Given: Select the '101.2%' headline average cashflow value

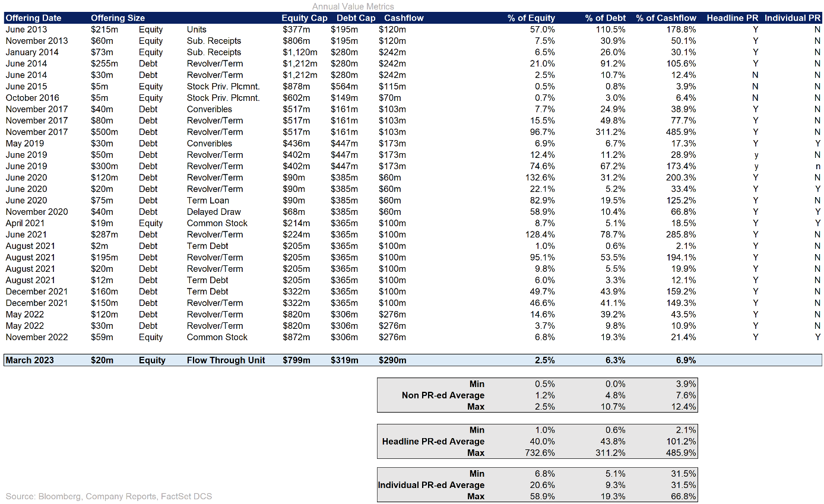Looking at the screenshot, I should tap(682, 442).
